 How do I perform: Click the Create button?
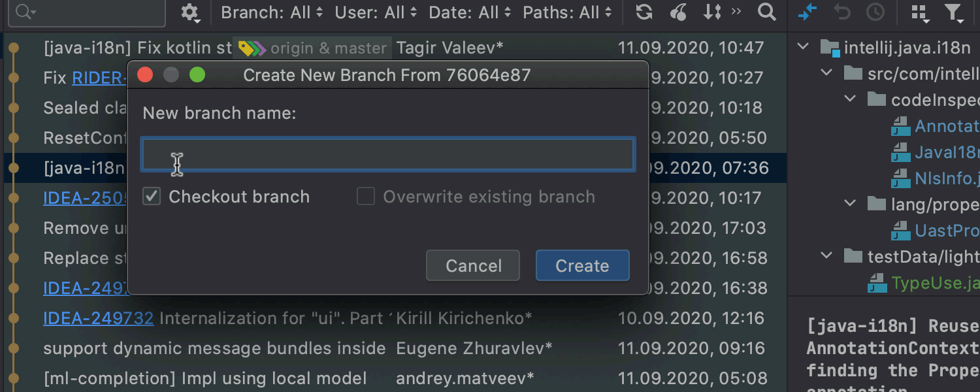pos(582,265)
